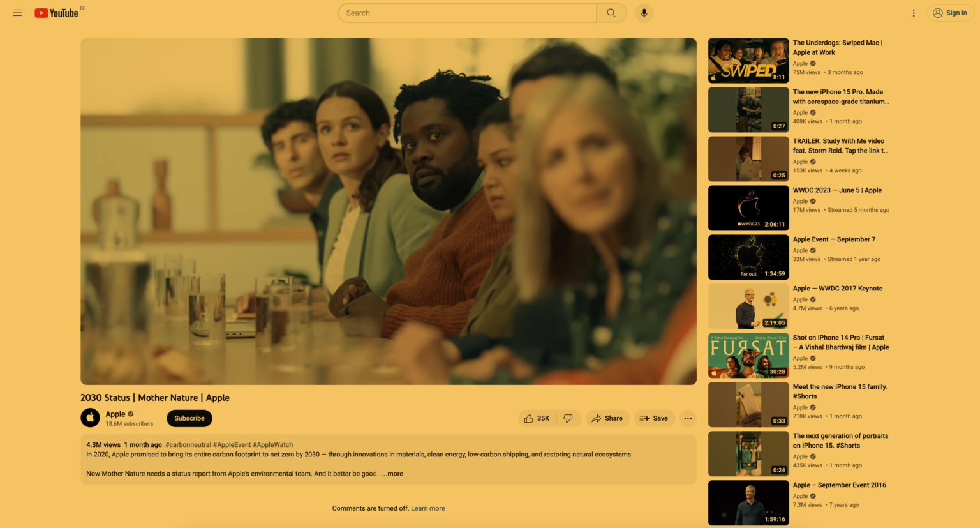Click the Apple channel avatar icon
This screenshot has height=528, width=980.
click(x=90, y=418)
